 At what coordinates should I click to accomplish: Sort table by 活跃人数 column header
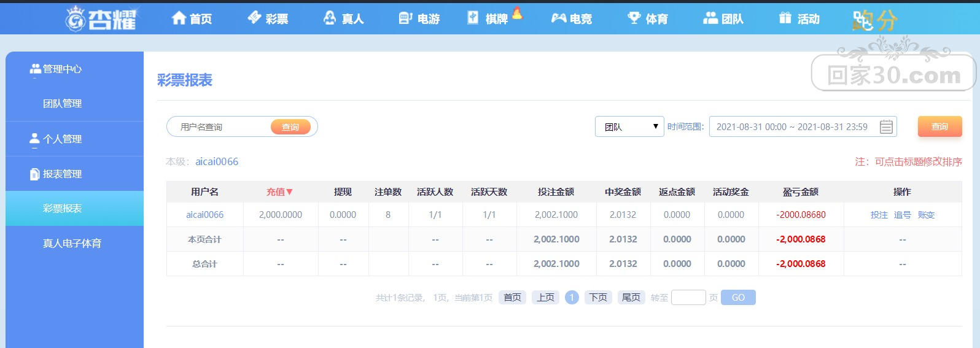(x=435, y=192)
